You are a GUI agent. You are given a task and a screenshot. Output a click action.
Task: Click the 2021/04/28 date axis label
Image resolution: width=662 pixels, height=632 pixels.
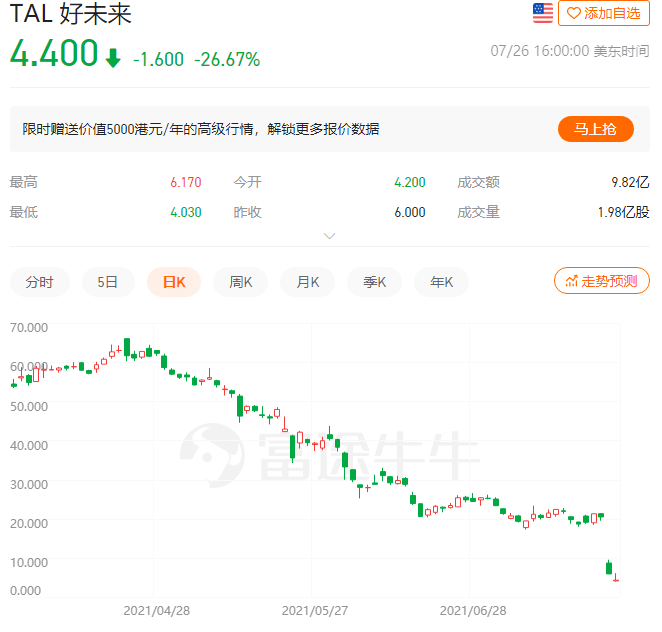[157, 610]
